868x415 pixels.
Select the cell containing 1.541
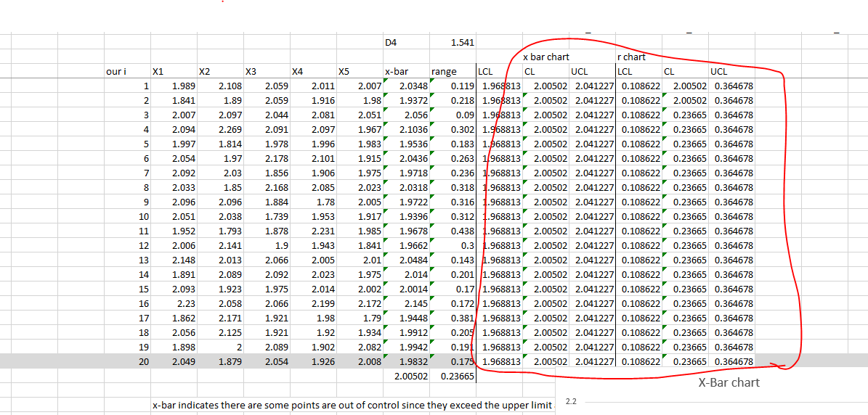453,43
